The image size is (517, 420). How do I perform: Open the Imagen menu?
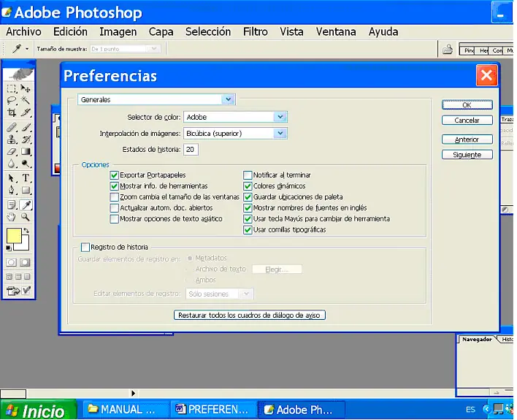(x=118, y=31)
